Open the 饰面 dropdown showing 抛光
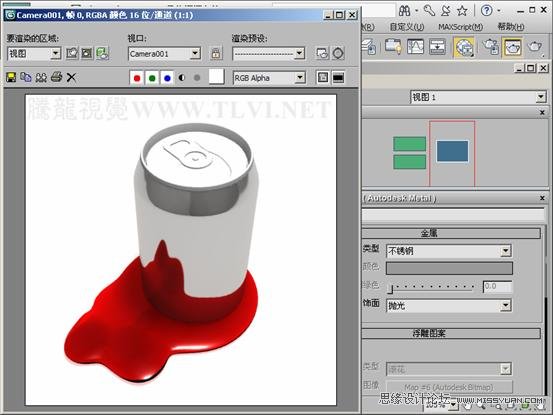This screenshot has height=415, width=553. (449, 305)
